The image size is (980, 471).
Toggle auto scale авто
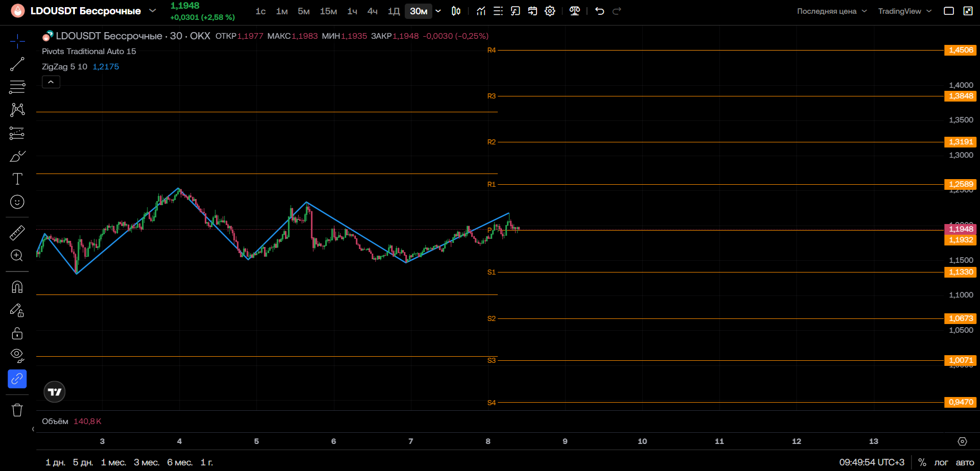[x=965, y=462]
